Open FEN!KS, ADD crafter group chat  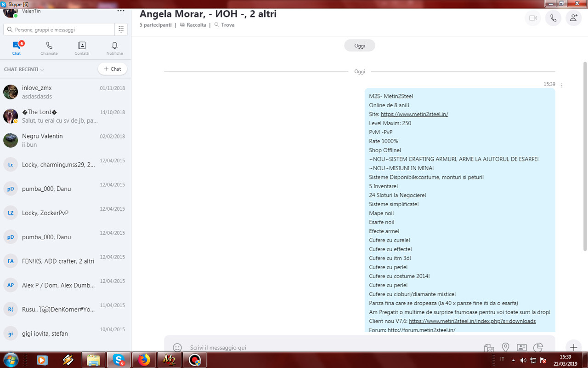click(x=65, y=261)
